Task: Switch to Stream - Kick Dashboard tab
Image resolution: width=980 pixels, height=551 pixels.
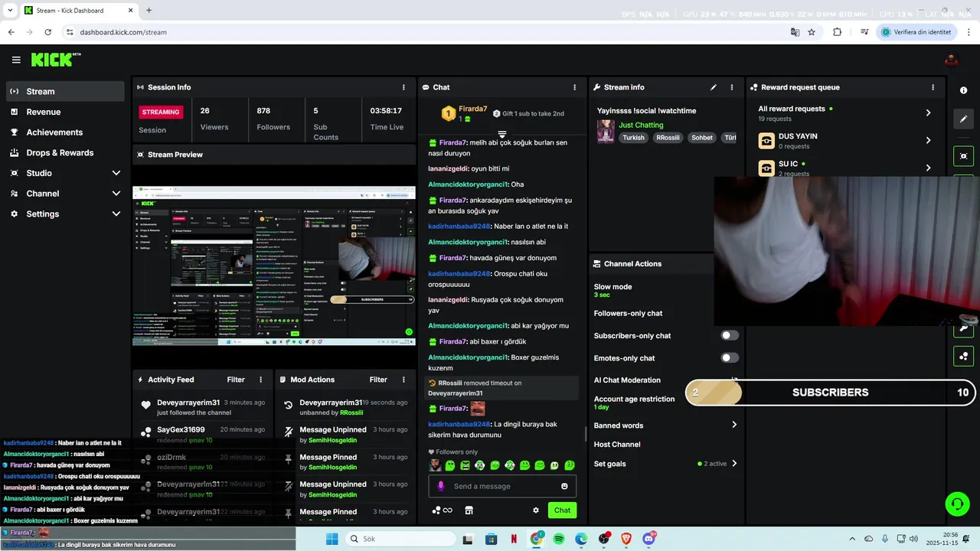Action: (x=78, y=11)
